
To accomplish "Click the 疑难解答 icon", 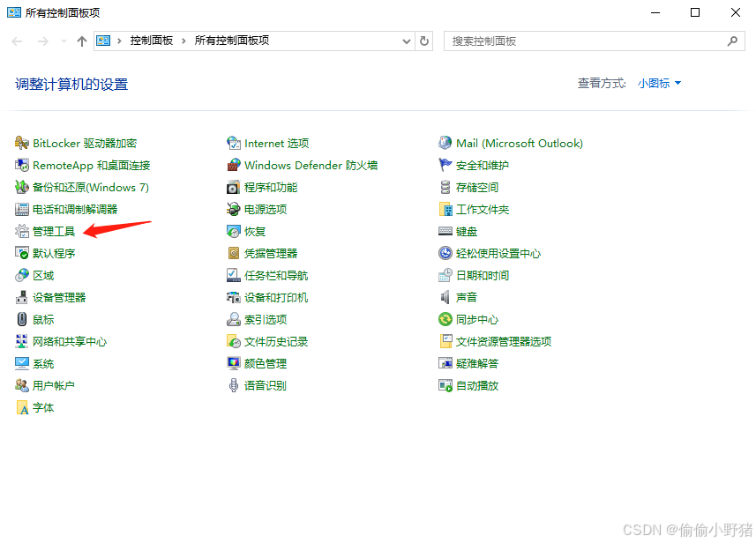I will [x=445, y=363].
